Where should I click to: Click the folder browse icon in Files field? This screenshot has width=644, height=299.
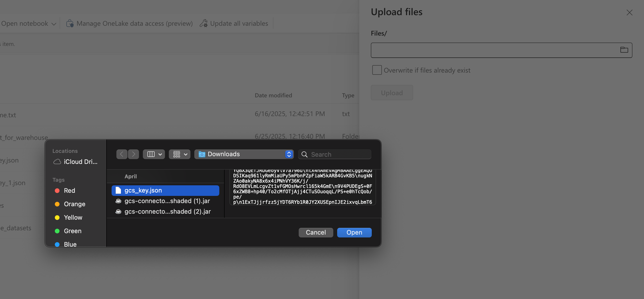(624, 50)
